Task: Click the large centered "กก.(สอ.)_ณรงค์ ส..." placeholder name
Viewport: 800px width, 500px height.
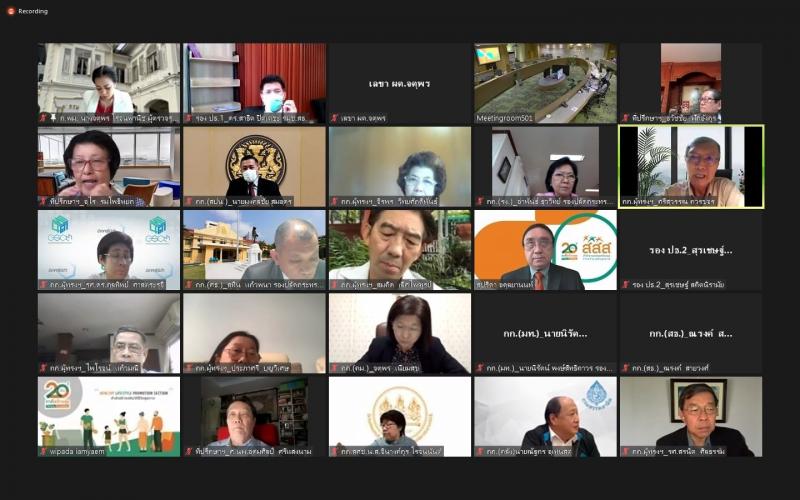Action: coord(691,334)
